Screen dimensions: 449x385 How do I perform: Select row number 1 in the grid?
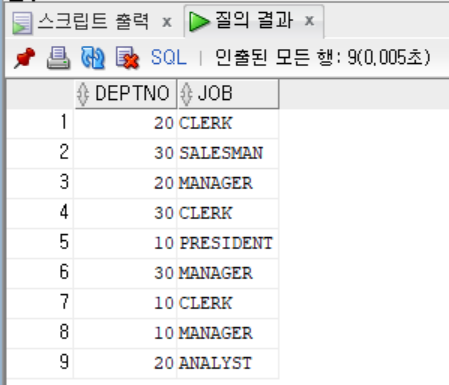tap(40, 123)
